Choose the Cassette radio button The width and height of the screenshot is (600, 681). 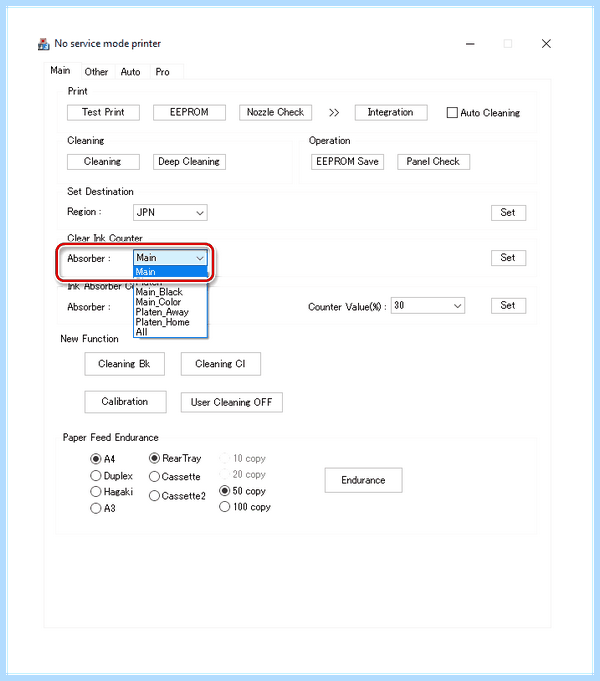154,477
